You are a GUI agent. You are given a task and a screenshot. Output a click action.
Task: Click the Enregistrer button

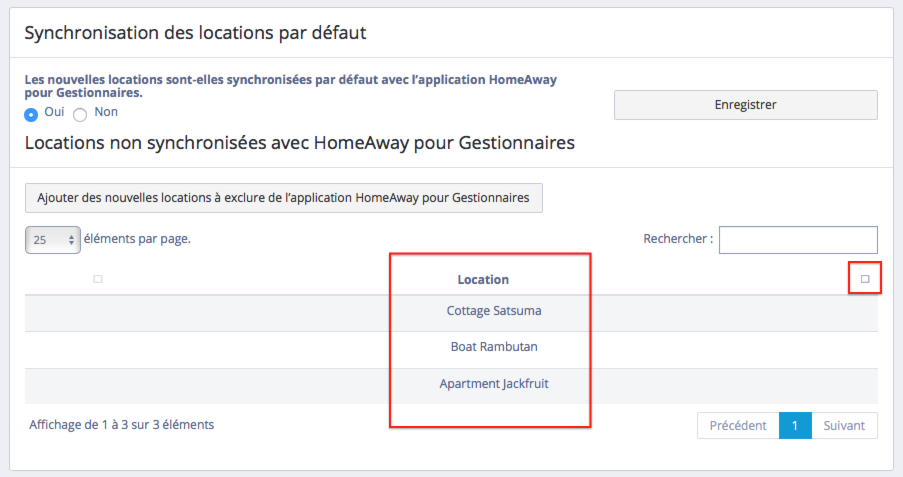pos(745,105)
